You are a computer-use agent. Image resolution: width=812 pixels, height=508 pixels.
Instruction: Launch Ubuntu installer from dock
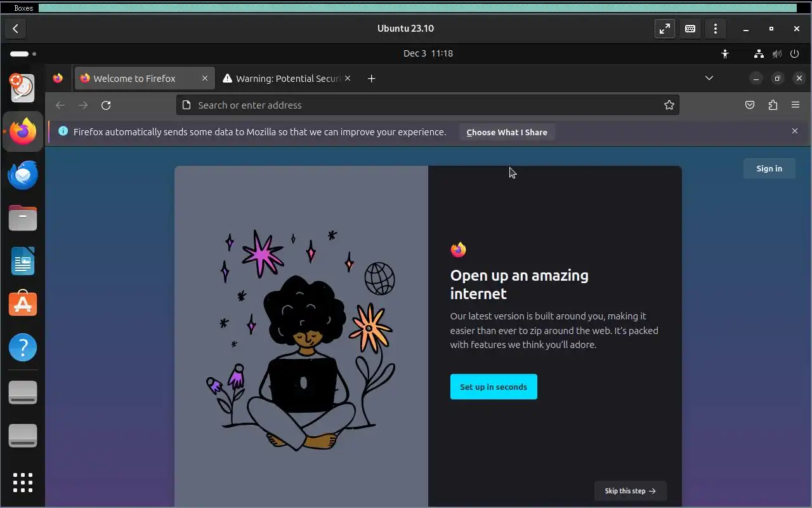tap(23, 88)
